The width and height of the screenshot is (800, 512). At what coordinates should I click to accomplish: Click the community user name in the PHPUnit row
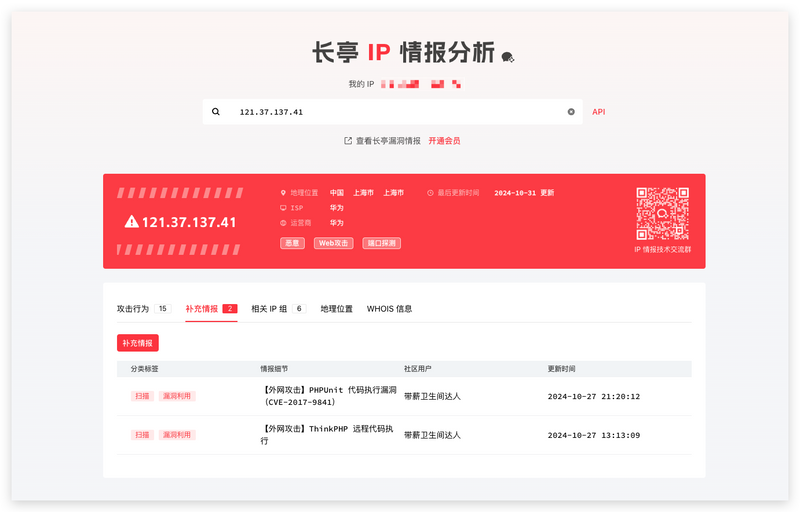coord(432,396)
